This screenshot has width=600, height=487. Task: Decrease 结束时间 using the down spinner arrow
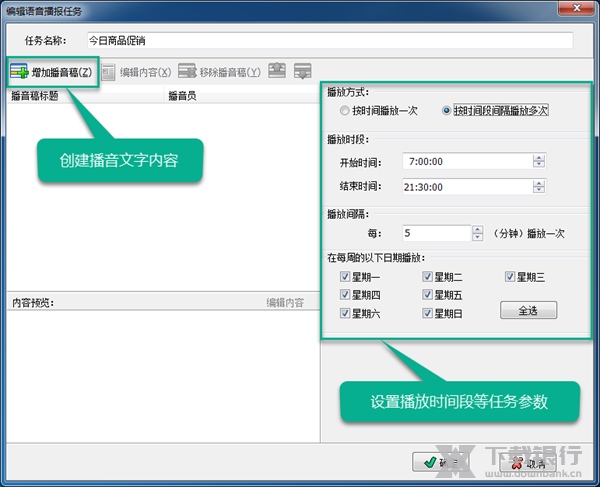click(539, 190)
